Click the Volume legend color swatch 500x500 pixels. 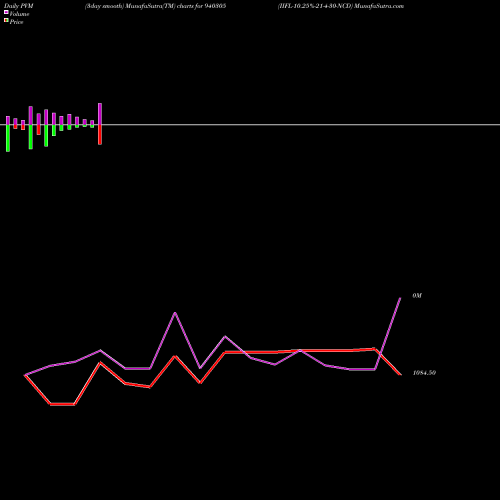(6, 12)
